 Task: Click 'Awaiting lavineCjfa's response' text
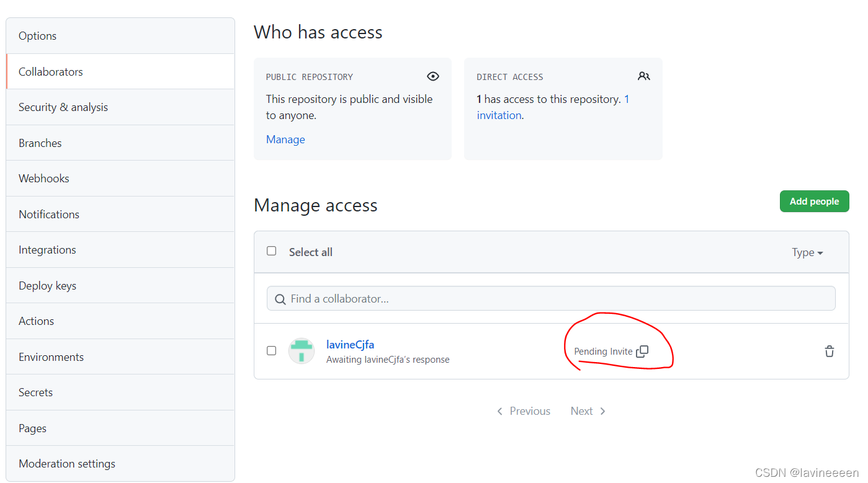pyautogui.click(x=388, y=360)
